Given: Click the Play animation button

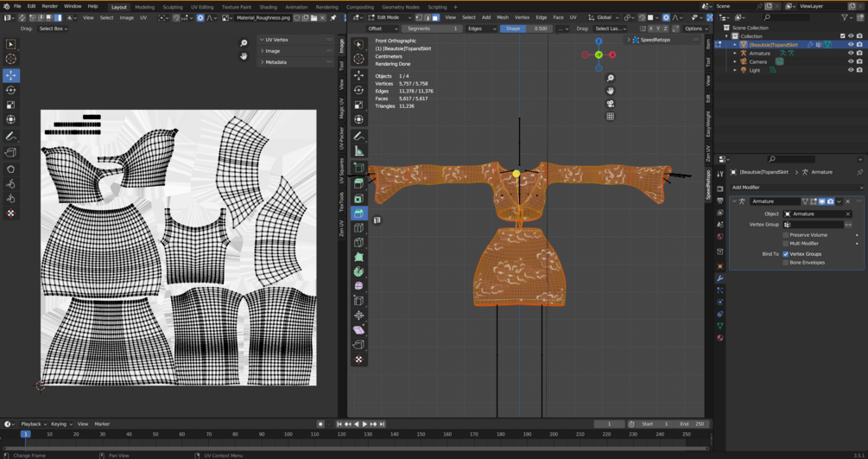Looking at the screenshot, I should (364, 424).
